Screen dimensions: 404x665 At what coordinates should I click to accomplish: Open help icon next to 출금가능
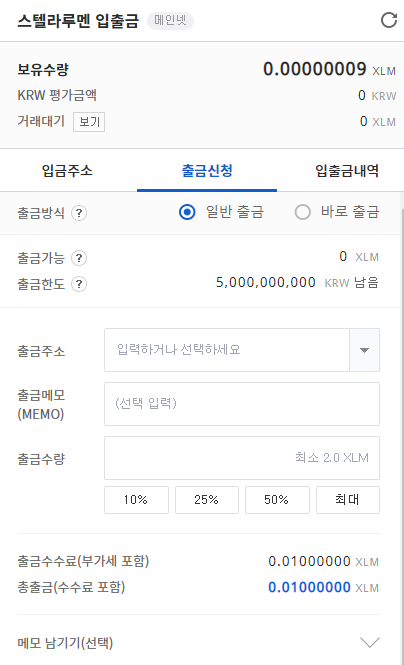point(79,258)
